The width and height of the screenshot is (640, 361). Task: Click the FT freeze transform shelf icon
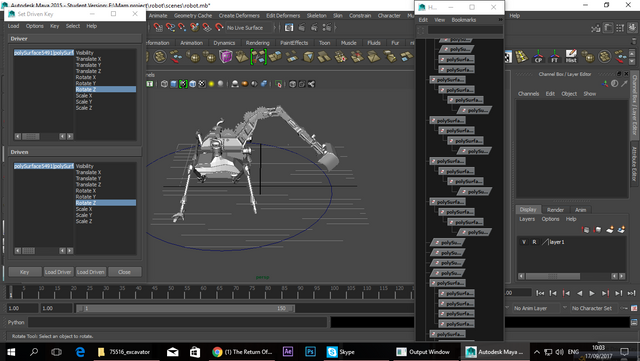[x=554, y=56]
